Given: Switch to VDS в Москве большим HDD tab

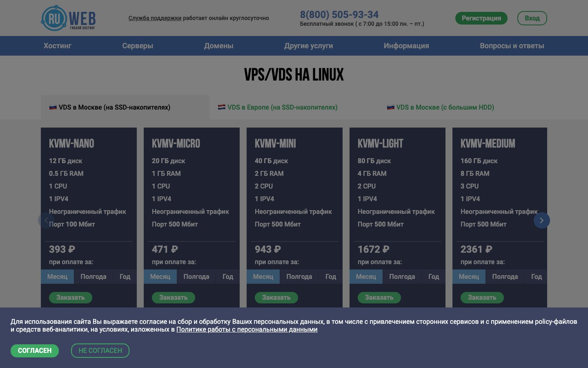Looking at the screenshot, I should pos(463,107).
